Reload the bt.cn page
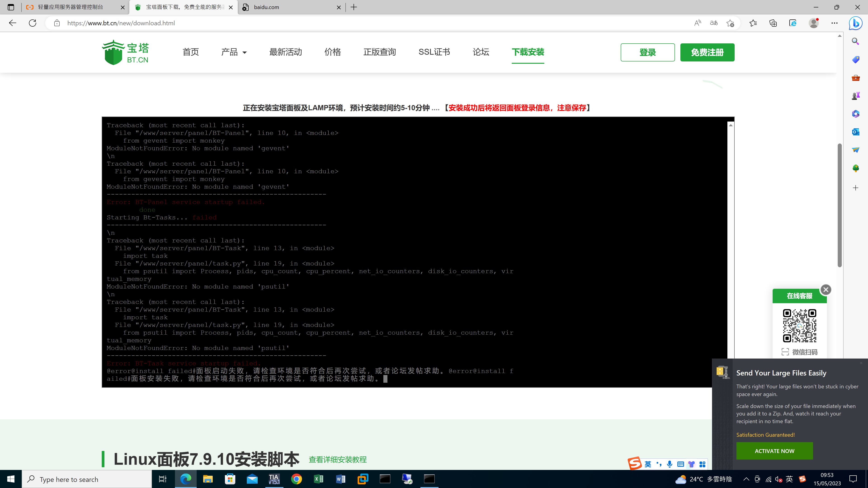The width and height of the screenshot is (868, 488). [x=32, y=23]
